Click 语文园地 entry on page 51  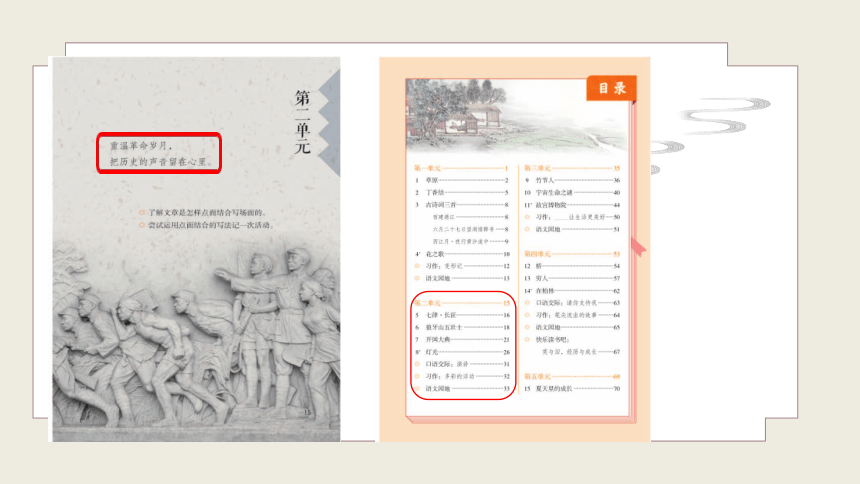(x=572, y=229)
